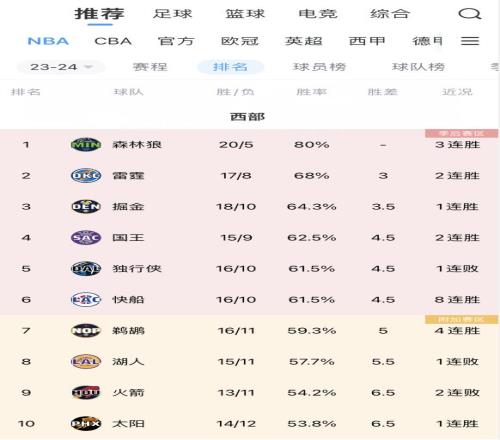Click the Lakers LAL team logo
This screenshot has width=500, height=440.
86,362
